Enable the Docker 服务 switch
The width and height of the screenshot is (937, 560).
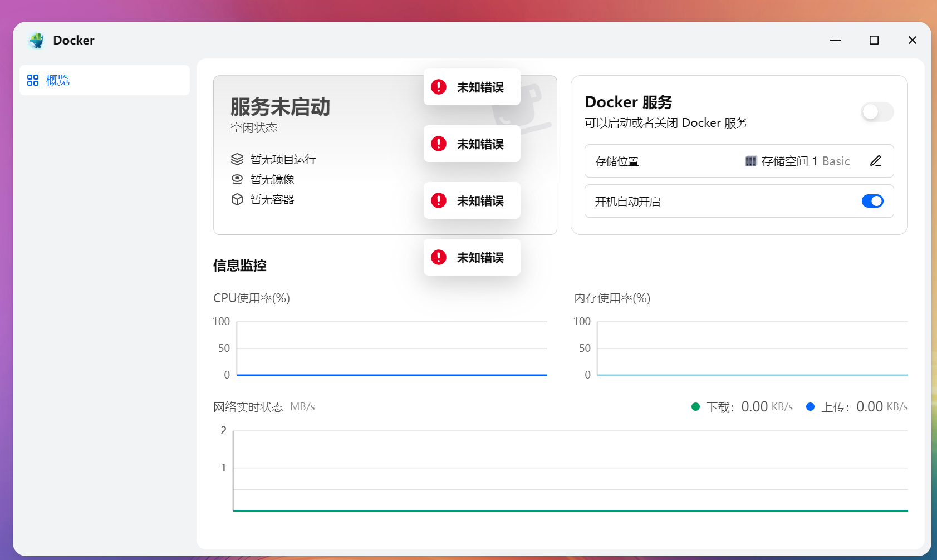(x=877, y=112)
